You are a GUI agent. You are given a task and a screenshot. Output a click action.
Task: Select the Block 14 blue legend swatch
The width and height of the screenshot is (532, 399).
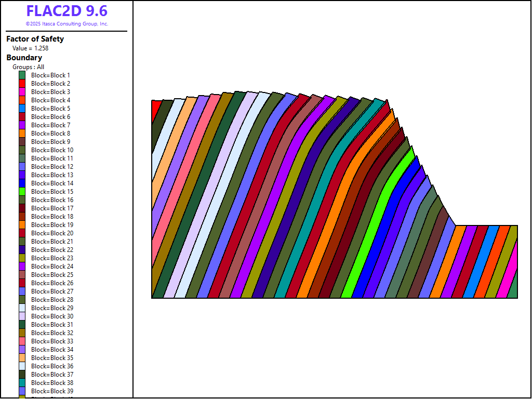[22, 183]
